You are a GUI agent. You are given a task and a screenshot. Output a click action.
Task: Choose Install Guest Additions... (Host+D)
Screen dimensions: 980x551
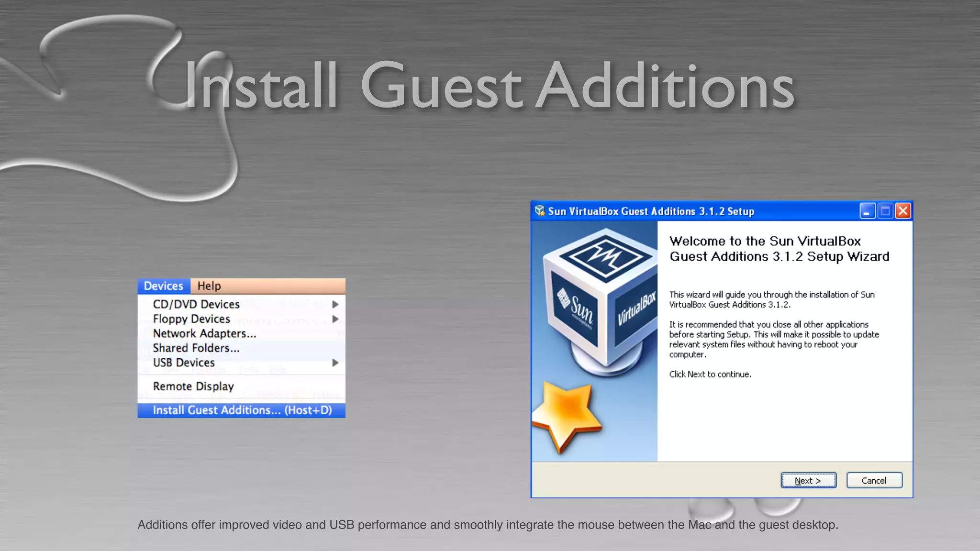241,410
